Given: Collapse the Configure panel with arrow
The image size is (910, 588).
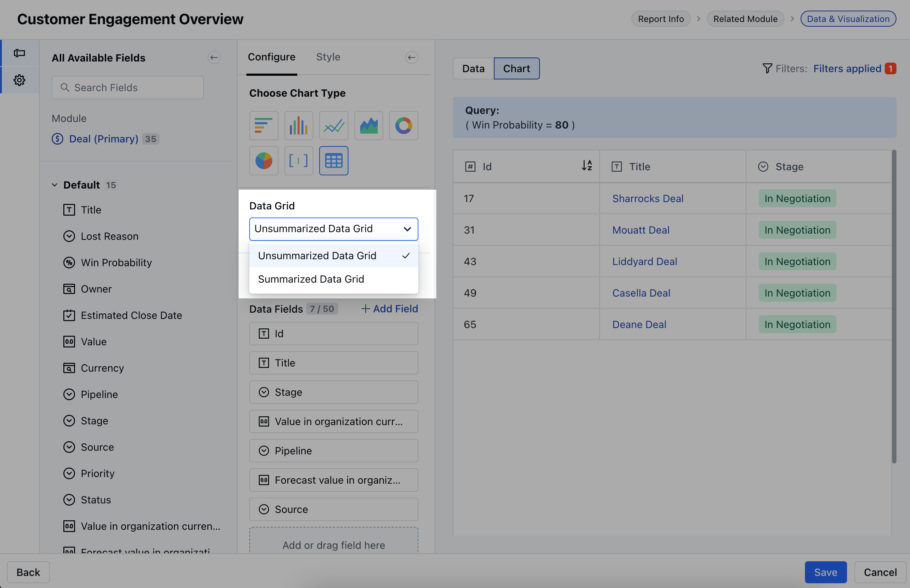Looking at the screenshot, I should (411, 57).
